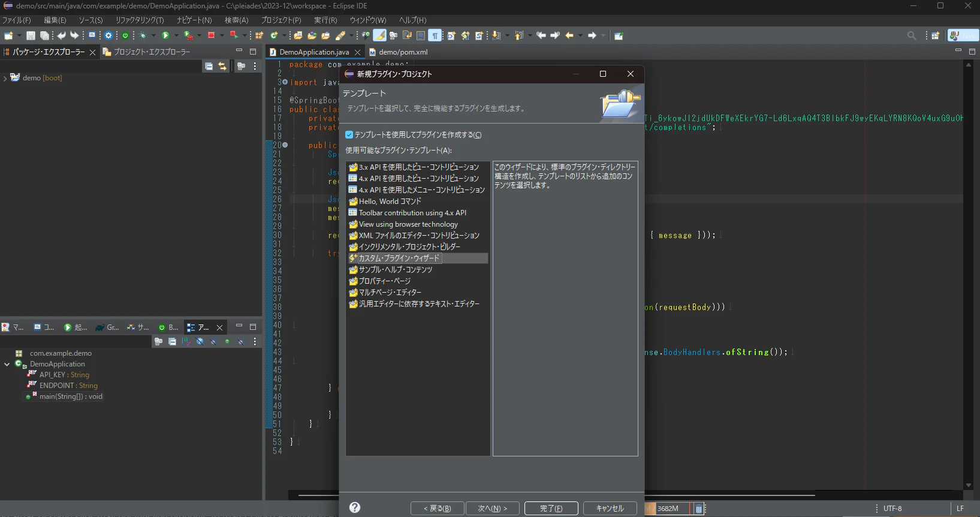Open the Package Explorer view menu dots
Image resolution: width=980 pixels, height=517 pixels.
click(255, 67)
